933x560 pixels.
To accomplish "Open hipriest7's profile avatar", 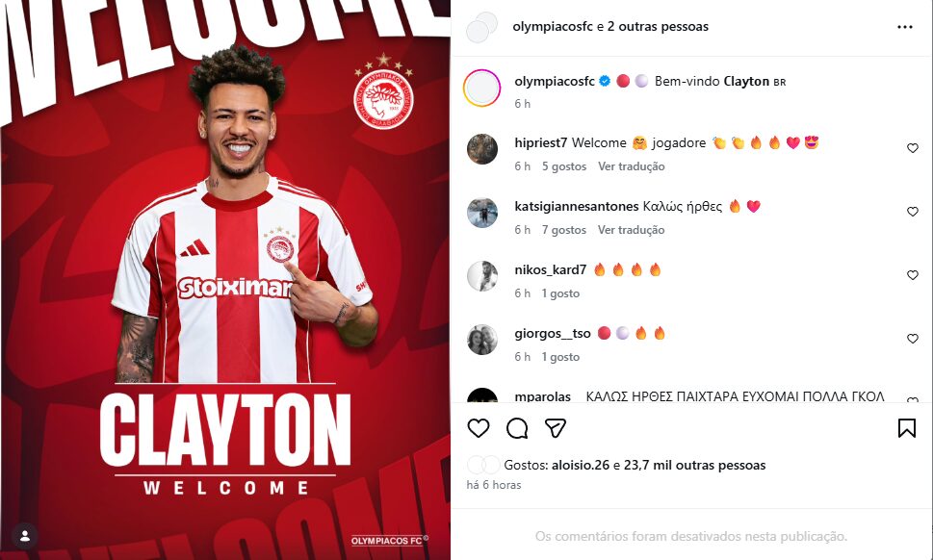I will click(482, 148).
